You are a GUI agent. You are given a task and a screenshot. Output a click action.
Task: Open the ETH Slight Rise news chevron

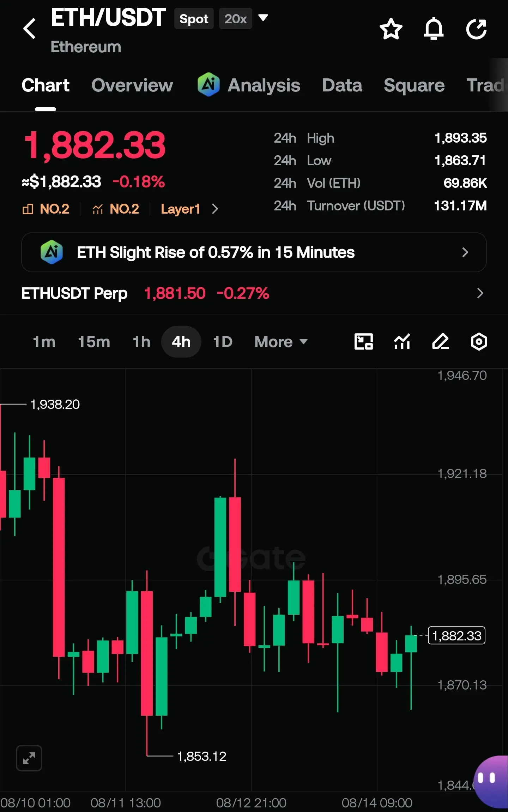coord(465,252)
